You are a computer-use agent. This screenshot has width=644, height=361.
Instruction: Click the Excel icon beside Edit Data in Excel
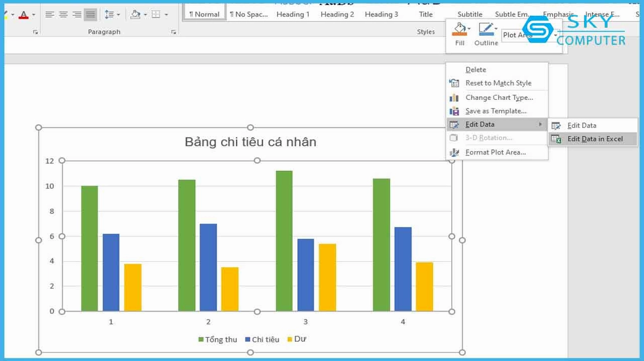click(556, 139)
